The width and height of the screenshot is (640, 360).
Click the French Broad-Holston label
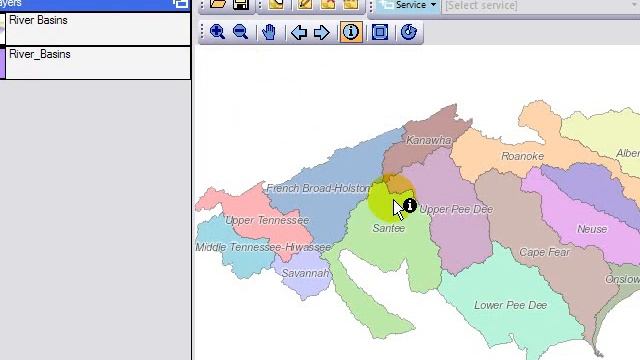pyautogui.click(x=318, y=188)
